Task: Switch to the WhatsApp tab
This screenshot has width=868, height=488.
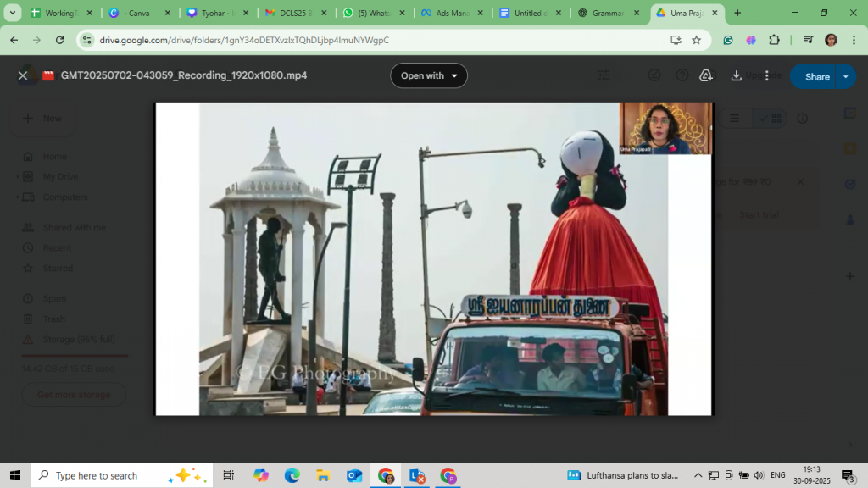Action: click(373, 14)
